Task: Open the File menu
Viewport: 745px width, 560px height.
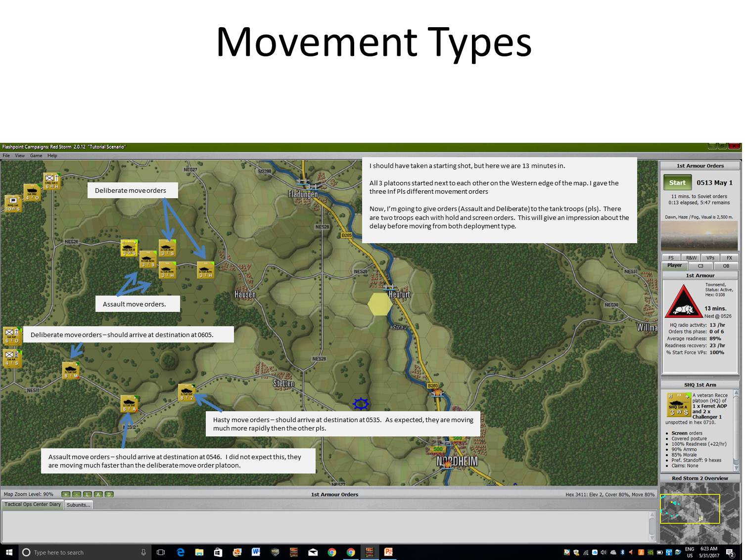Action: pyautogui.click(x=6, y=156)
